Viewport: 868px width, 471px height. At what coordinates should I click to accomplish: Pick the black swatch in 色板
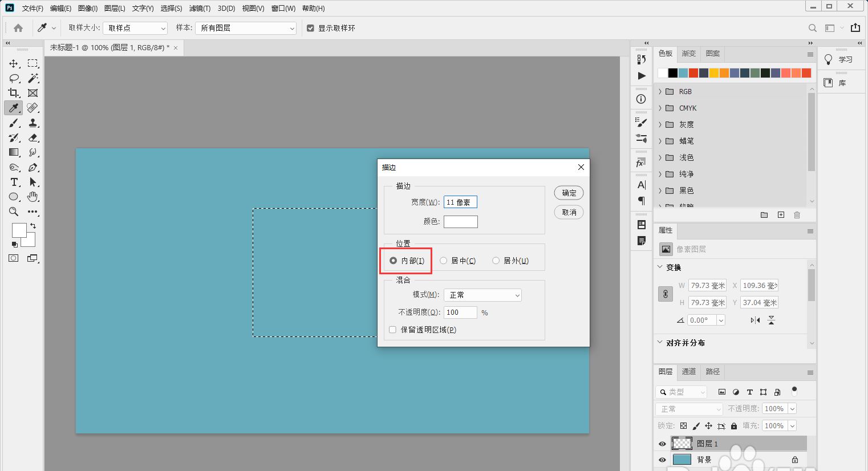tap(673, 72)
